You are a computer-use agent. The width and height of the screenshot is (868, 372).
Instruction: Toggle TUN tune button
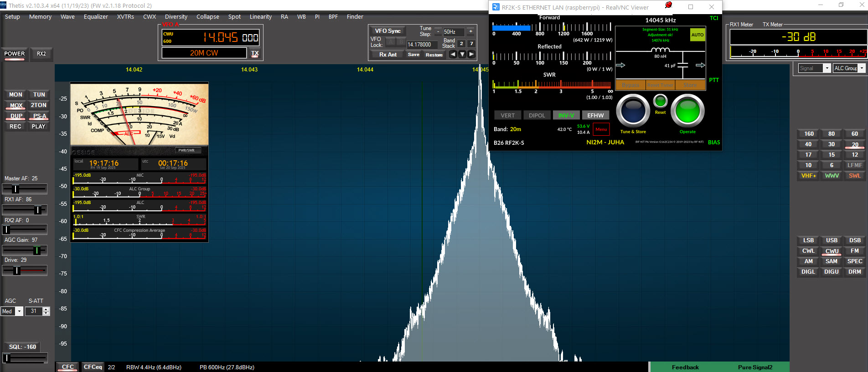pyautogui.click(x=39, y=95)
